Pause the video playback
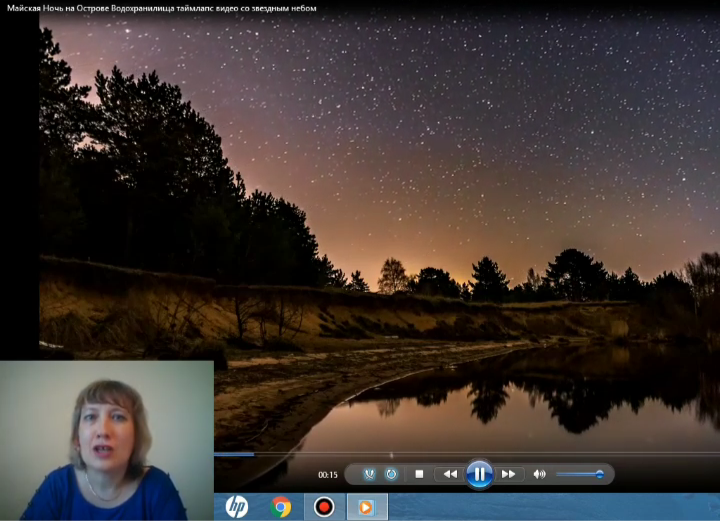 pos(479,474)
